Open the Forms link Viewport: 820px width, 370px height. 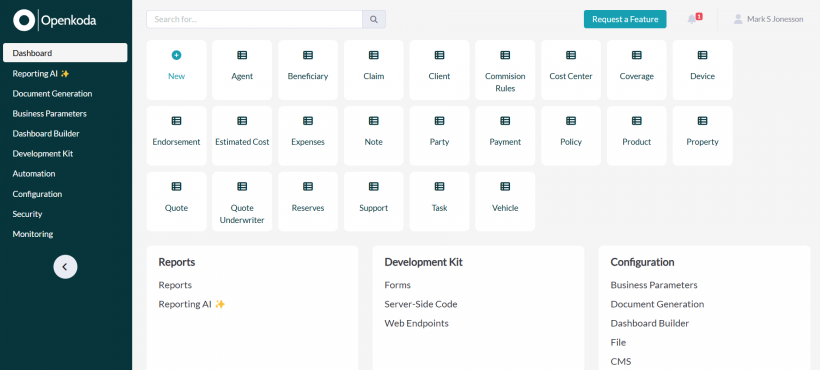pyautogui.click(x=397, y=285)
